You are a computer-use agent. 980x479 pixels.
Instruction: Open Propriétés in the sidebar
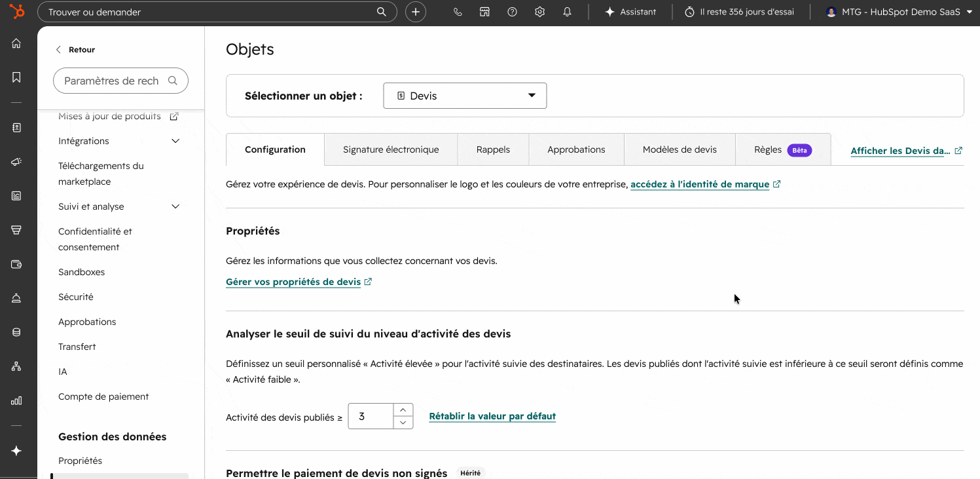pyautogui.click(x=81, y=461)
